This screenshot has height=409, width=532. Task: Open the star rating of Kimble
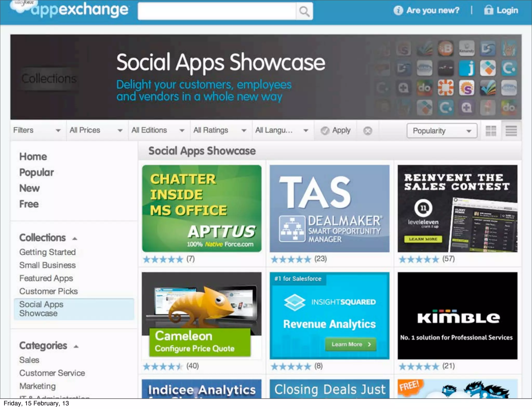tap(419, 366)
